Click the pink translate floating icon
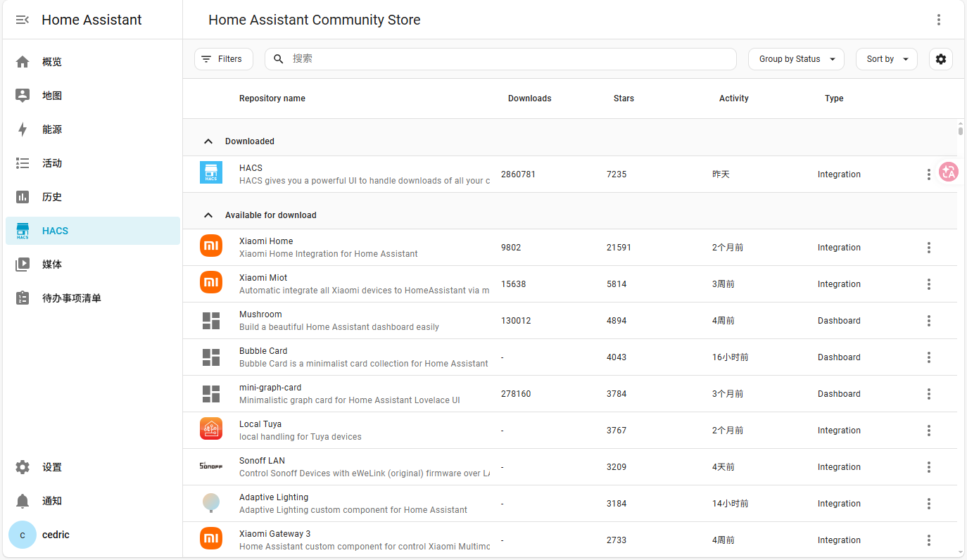The width and height of the screenshot is (967, 560). pos(948,171)
